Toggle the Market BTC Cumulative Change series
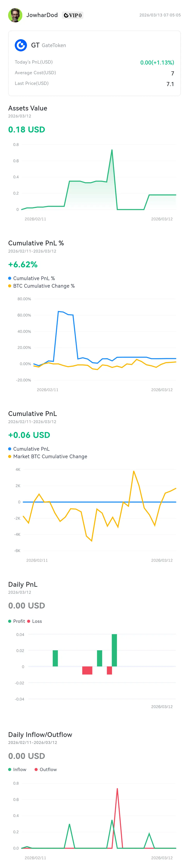The image size is (189, 868). coord(50,456)
